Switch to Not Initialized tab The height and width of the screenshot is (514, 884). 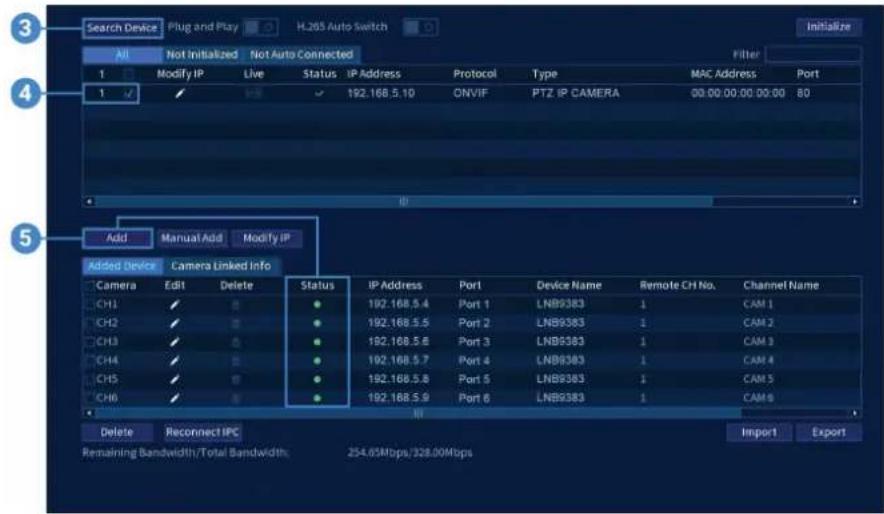(x=201, y=55)
